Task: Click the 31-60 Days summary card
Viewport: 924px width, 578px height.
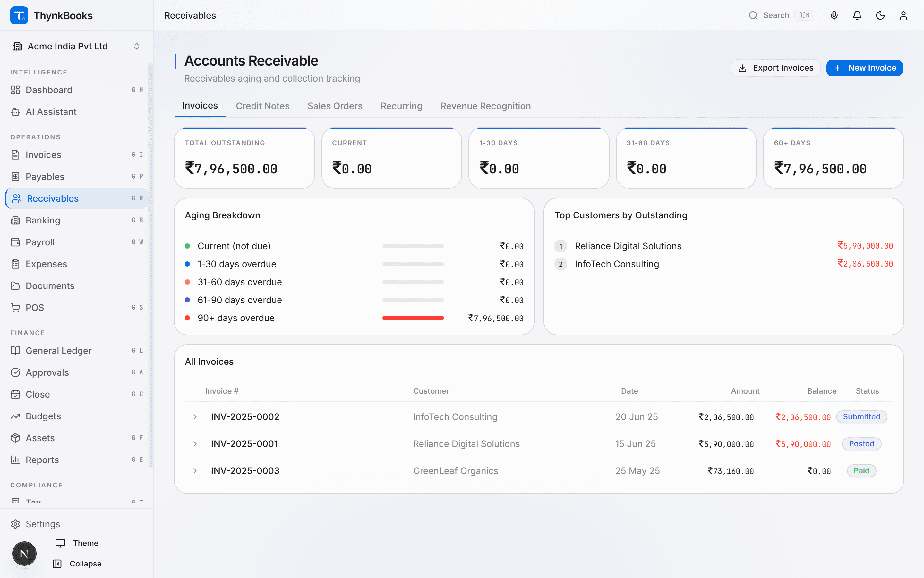Action: (x=686, y=158)
